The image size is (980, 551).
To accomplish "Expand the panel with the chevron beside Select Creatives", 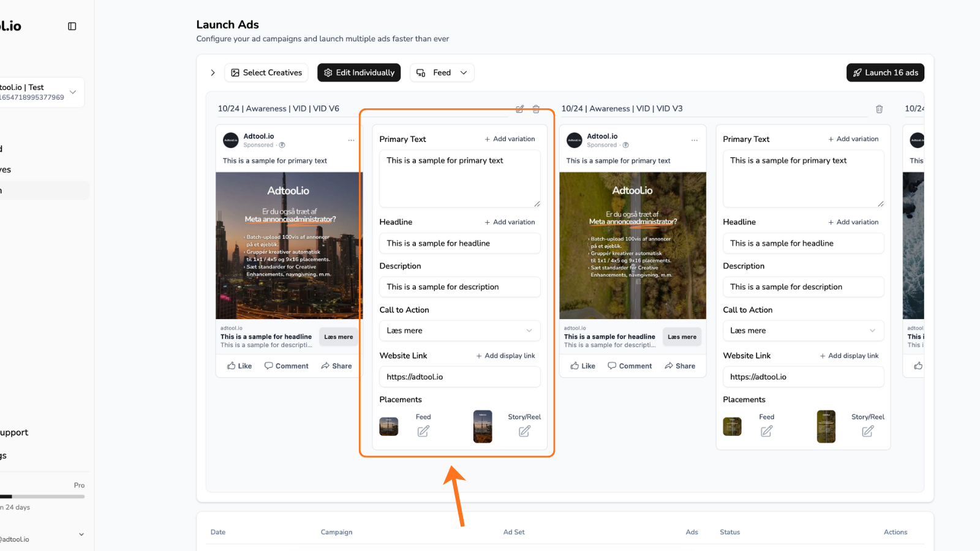I will [213, 73].
